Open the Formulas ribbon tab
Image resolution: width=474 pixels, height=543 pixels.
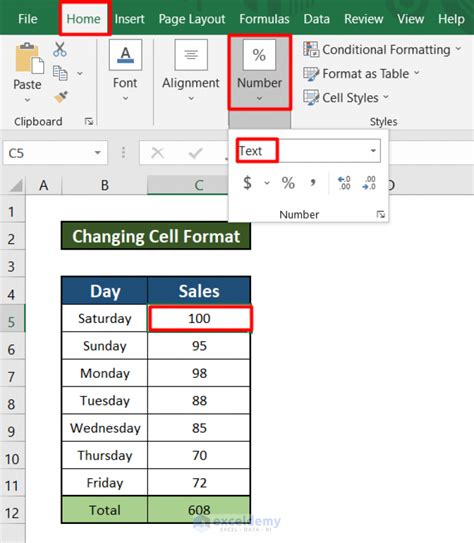point(264,19)
